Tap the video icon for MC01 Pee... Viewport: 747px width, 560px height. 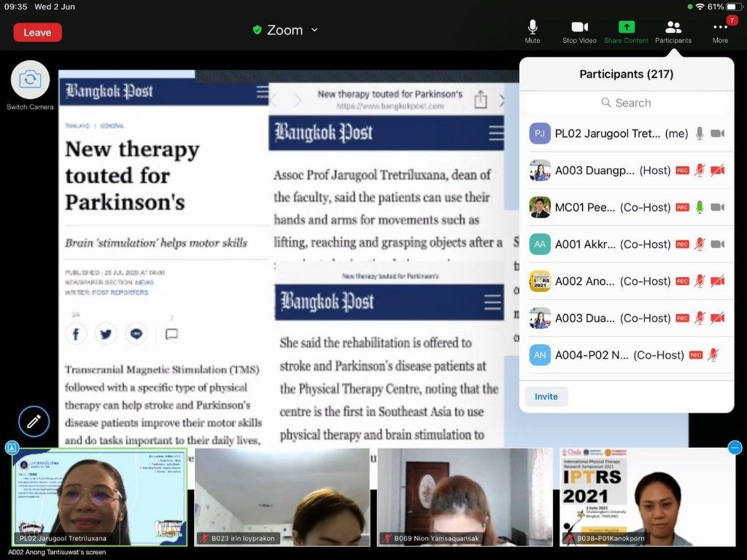718,207
